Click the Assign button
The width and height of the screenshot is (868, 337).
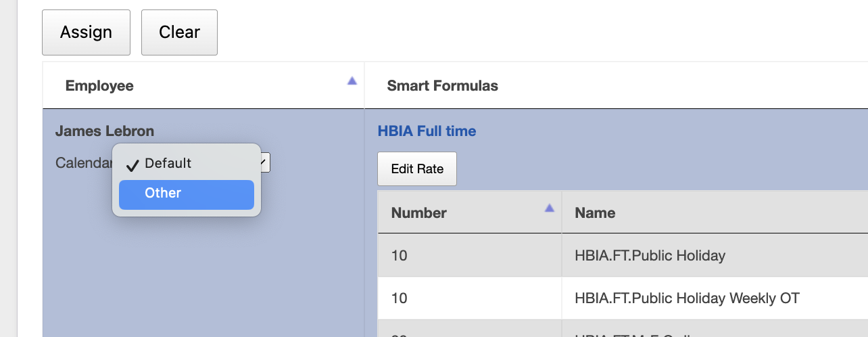[86, 32]
